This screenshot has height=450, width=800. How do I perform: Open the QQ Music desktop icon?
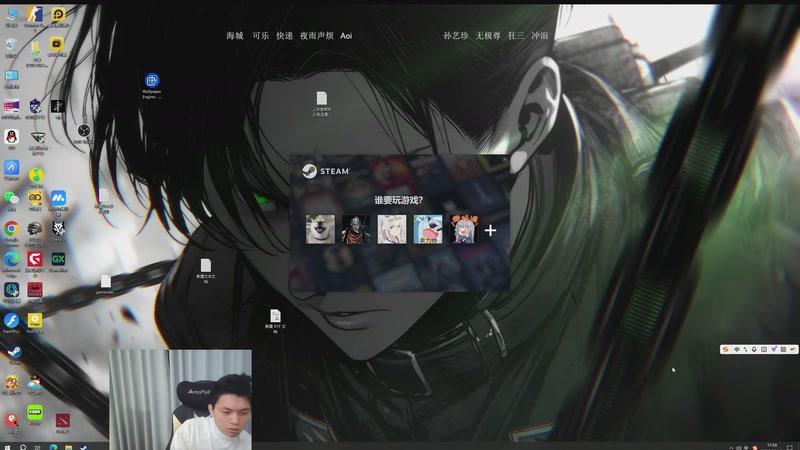[x=35, y=176]
